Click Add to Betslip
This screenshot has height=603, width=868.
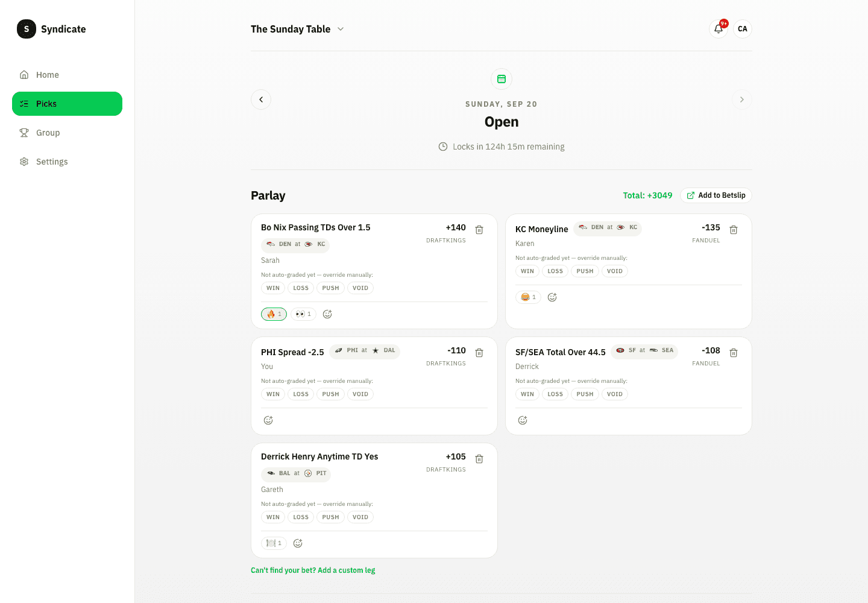click(716, 195)
